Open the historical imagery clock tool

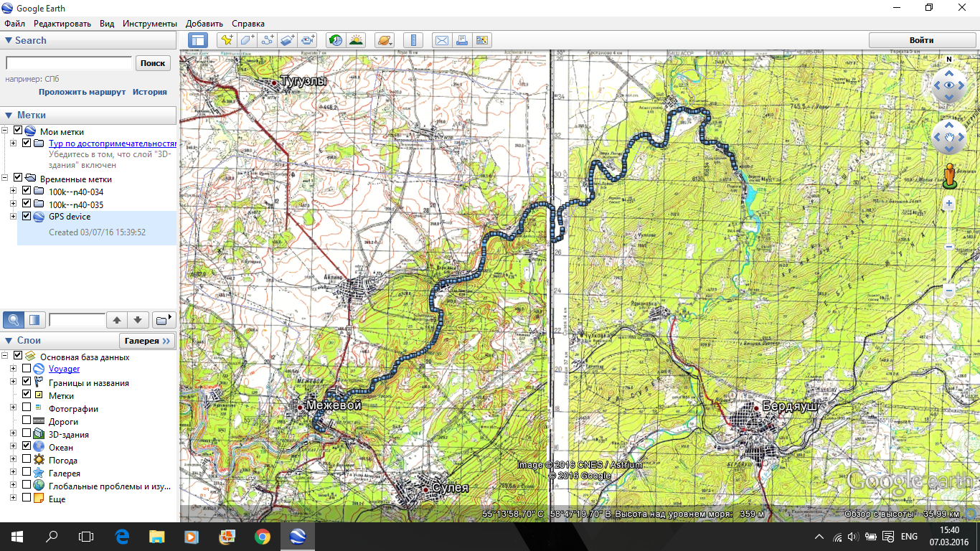335,40
